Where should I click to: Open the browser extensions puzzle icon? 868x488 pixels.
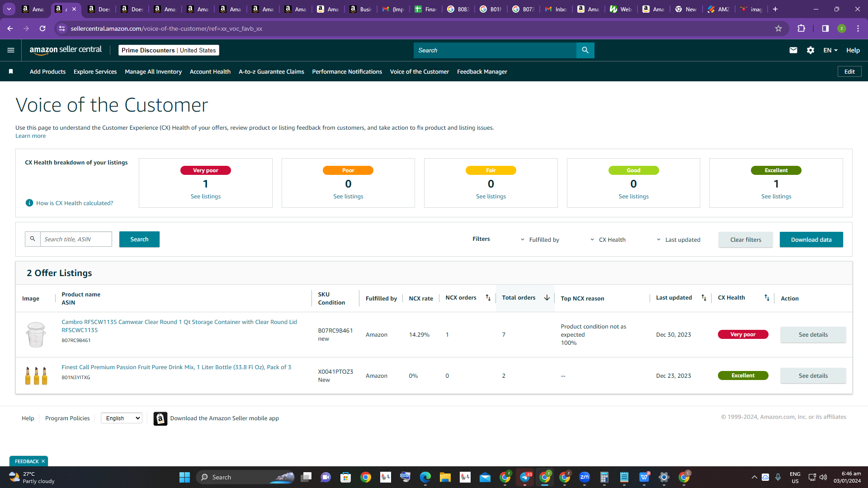pyautogui.click(x=801, y=28)
